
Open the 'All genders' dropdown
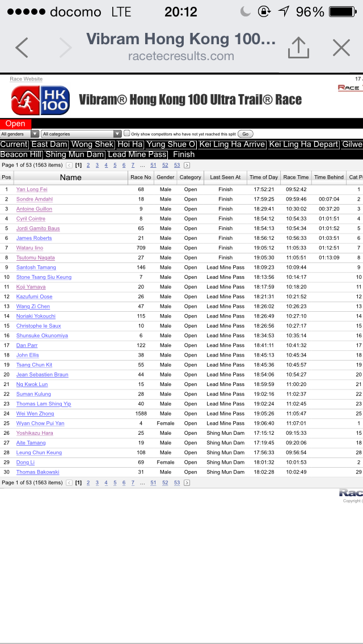[20, 134]
